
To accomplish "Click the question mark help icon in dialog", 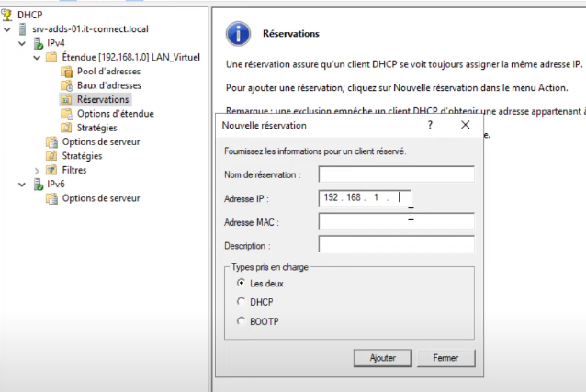I will tap(430, 125).
